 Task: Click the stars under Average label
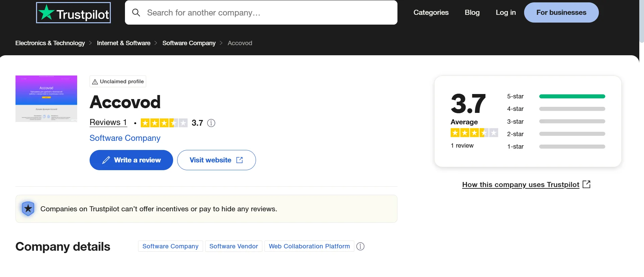click(474, 133)
